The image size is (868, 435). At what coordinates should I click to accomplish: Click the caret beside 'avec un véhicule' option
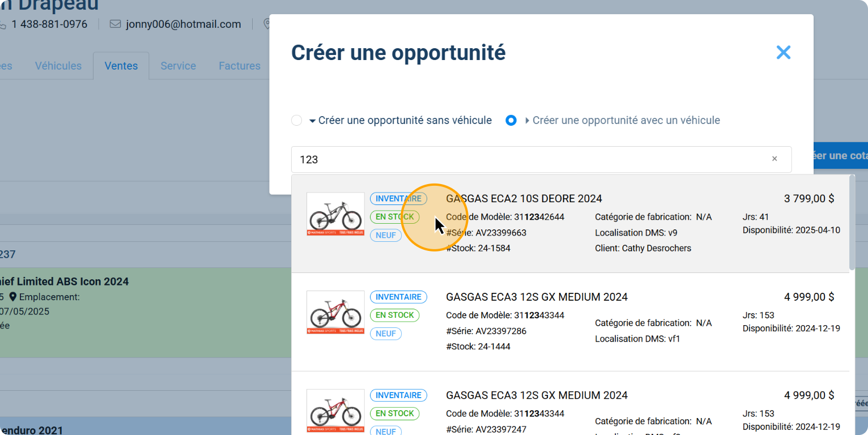pos(527,121)
